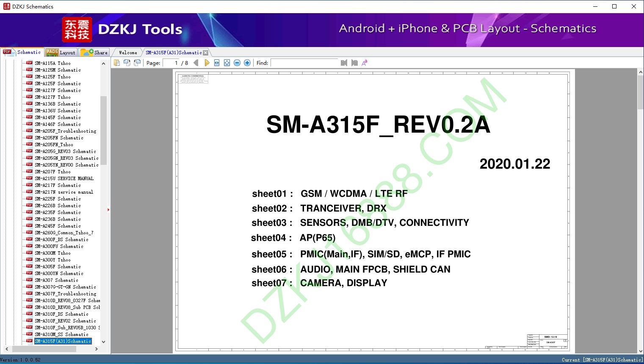644x364 pixels.
Task: Click the document viewer scroll-down arrow
Action: click(641, 350)
